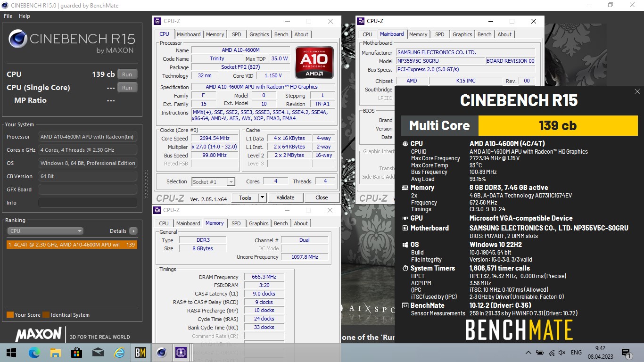Click the Validate button in CPU-Z
Image resolution: width=644 pixels, height=362 pixels.
tap(285, 197)
